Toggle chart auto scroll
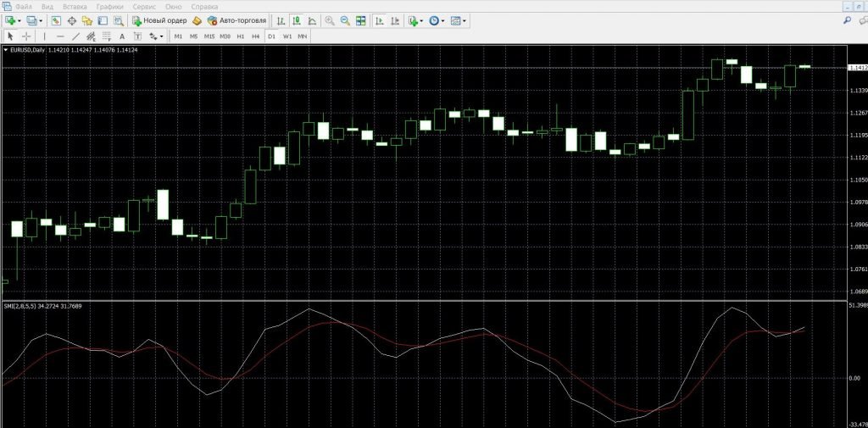 [378, 19]
